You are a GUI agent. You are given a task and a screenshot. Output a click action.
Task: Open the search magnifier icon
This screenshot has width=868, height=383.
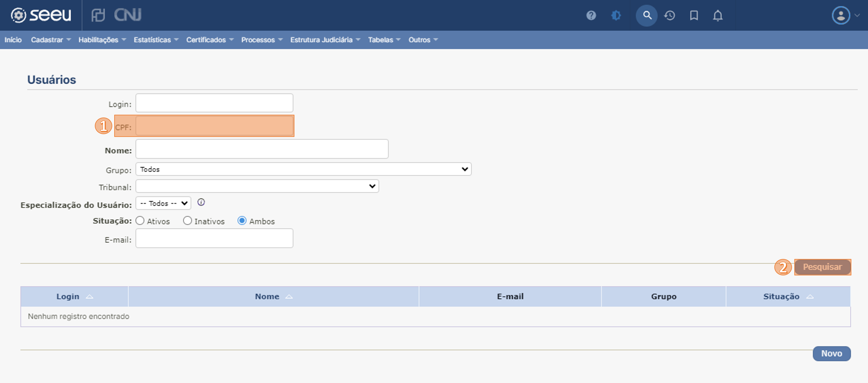click(646, 15)
